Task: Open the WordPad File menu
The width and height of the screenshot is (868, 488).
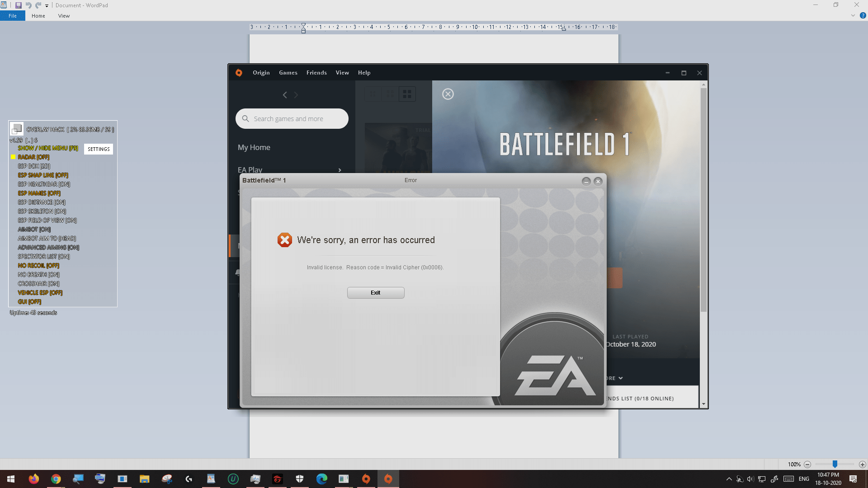Action: (13, 16)
